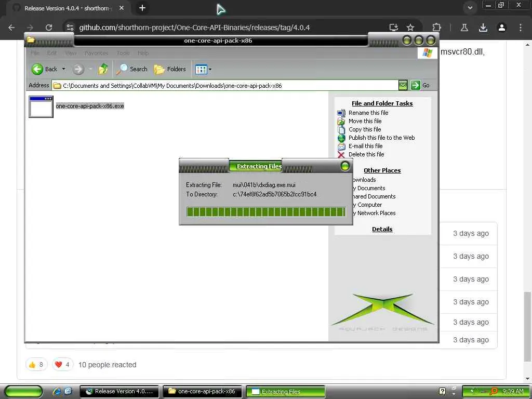Viewport: 532px width, 399px height.
Task: Click the green Go arrow button
Action: point(415,85)
